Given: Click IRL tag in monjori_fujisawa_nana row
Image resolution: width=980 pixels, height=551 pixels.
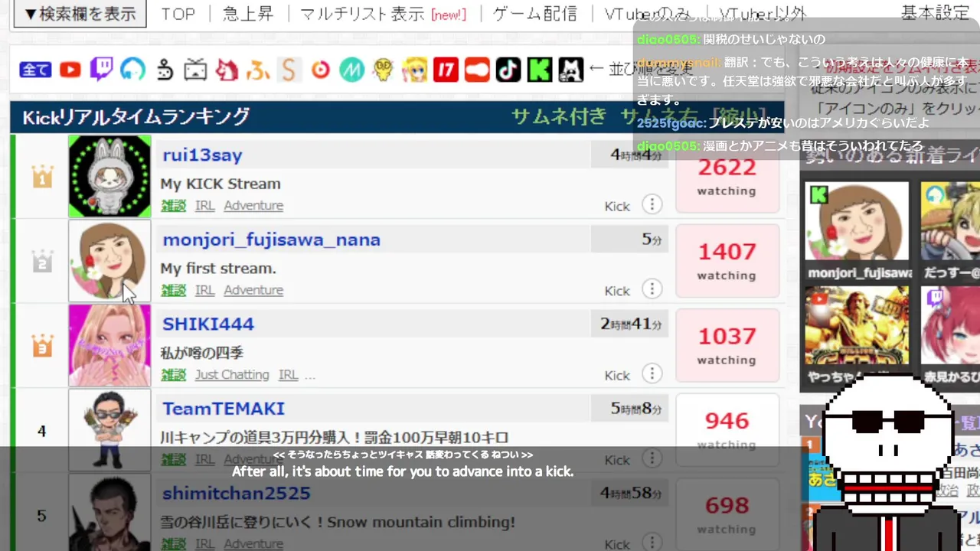Looking at the screenshot, I should point(204,290).
